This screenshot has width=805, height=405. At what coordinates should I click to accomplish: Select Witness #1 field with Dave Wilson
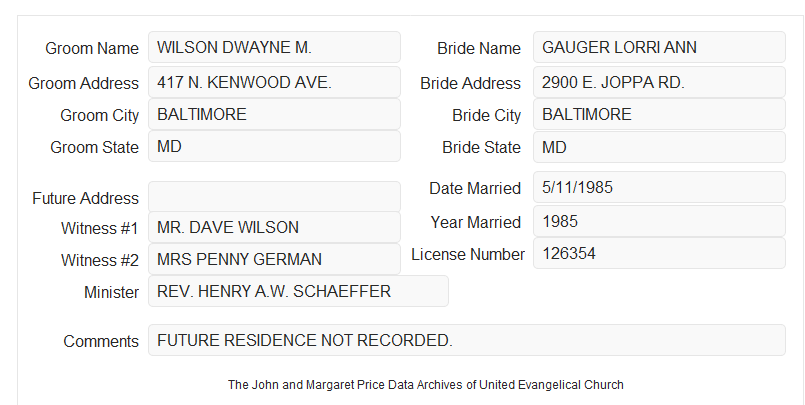[274, 227]
